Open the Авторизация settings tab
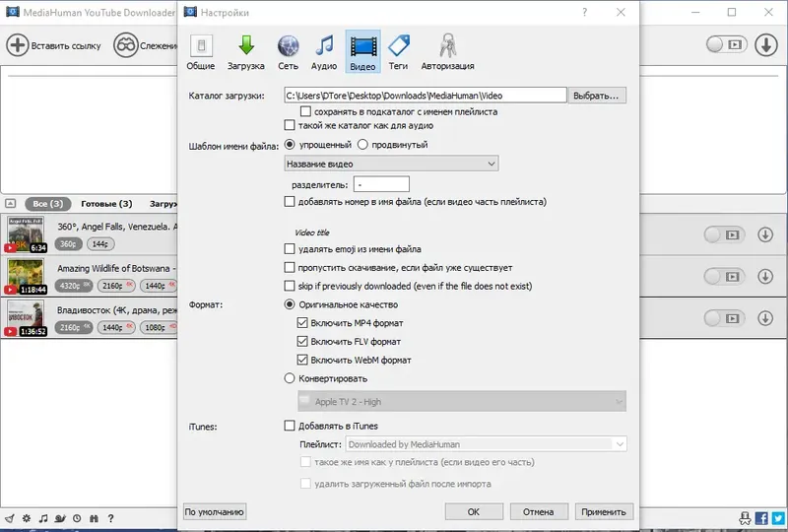Image resolution: width=788 pixels, height=532 pixels. 447,52
